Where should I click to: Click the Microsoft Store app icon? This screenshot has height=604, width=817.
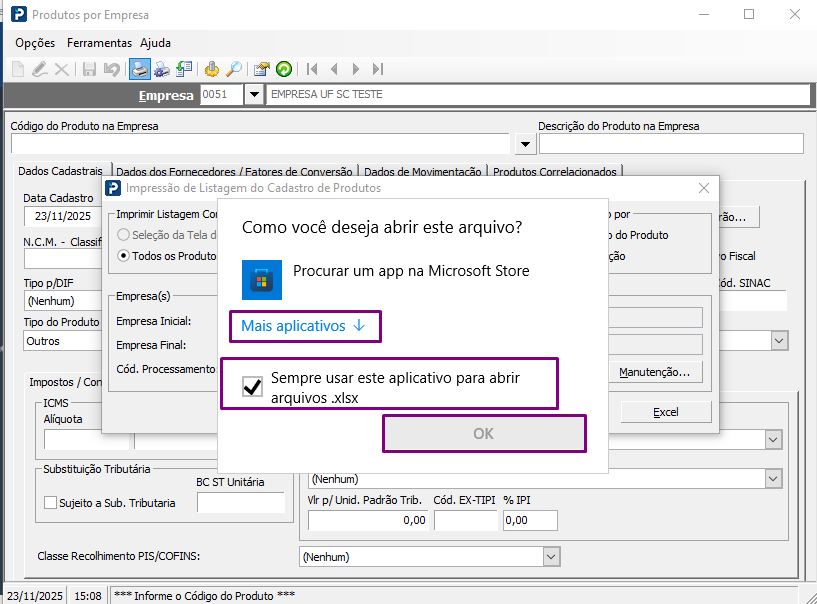(x=262, y=280)
